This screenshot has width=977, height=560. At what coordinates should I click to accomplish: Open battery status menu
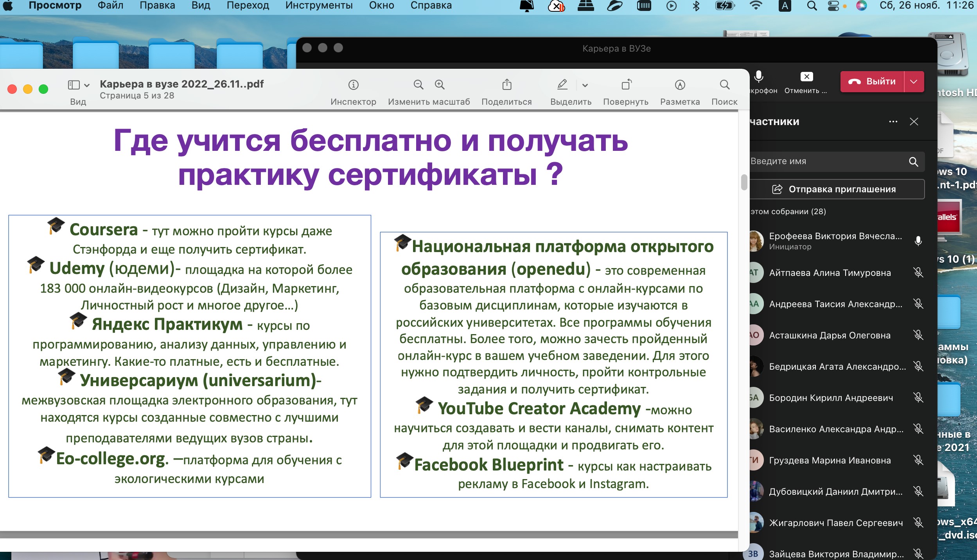click(x=725, y=5)
